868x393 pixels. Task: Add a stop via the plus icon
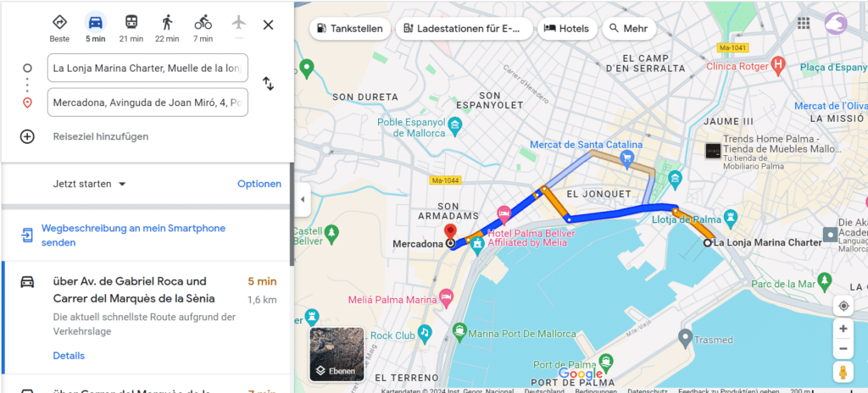pyautogui.click(x=27, y=136)
